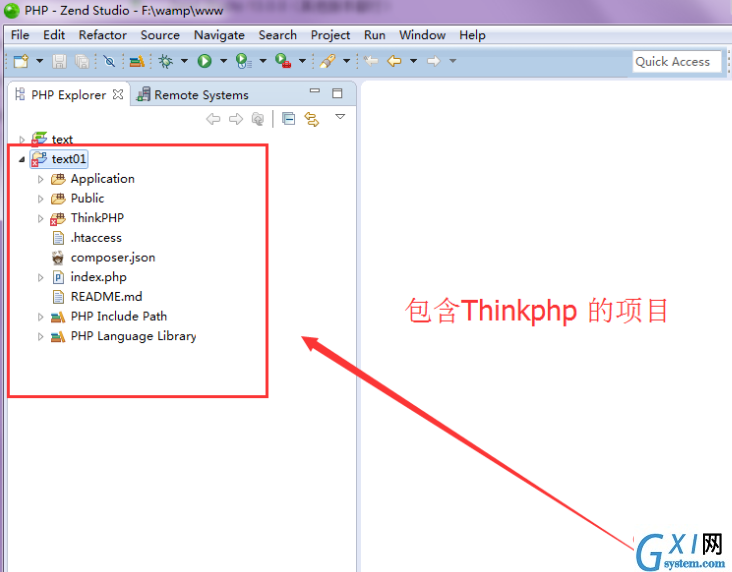Collapse the text01 project node
Image resolution: width=732 pixels, height=572 pixels.
[21, 159]
